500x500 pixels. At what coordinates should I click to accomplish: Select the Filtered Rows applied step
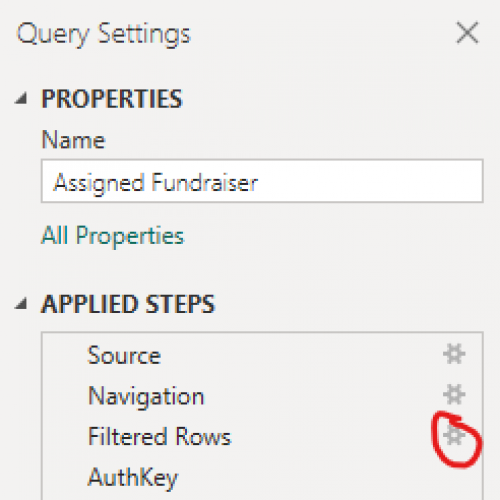click(262, 436)
